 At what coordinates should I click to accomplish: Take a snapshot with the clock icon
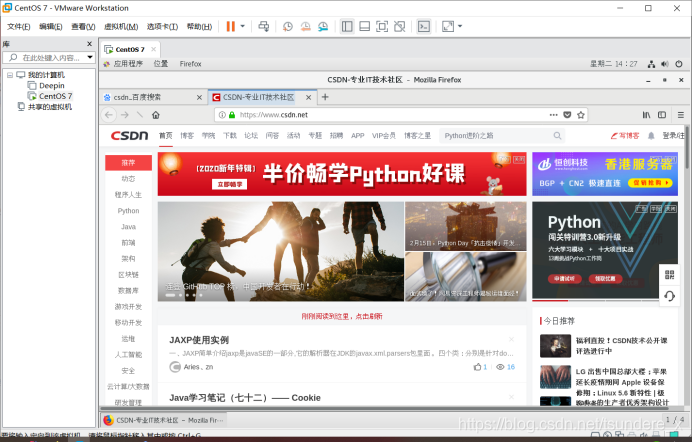pos(288,26)
